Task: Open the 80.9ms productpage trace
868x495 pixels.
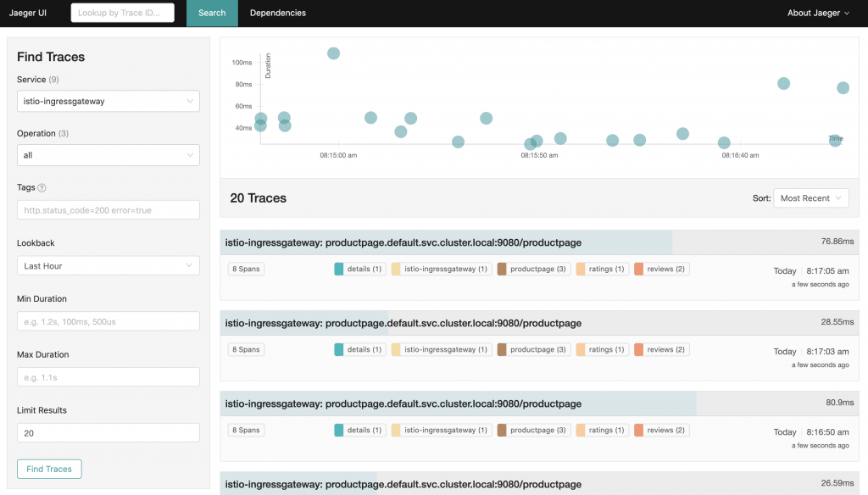Action: 539,403
